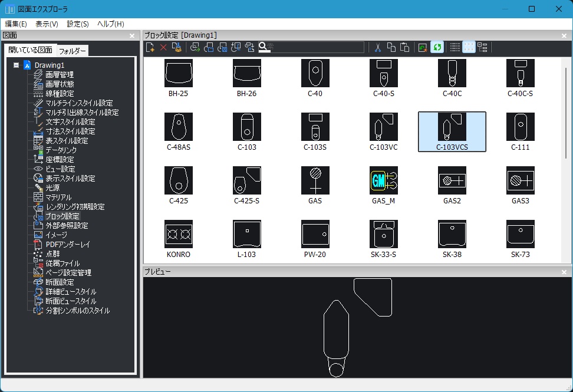Select ブロック設定 in the tree
Screen dimensions: 573x392
(62, 216)
